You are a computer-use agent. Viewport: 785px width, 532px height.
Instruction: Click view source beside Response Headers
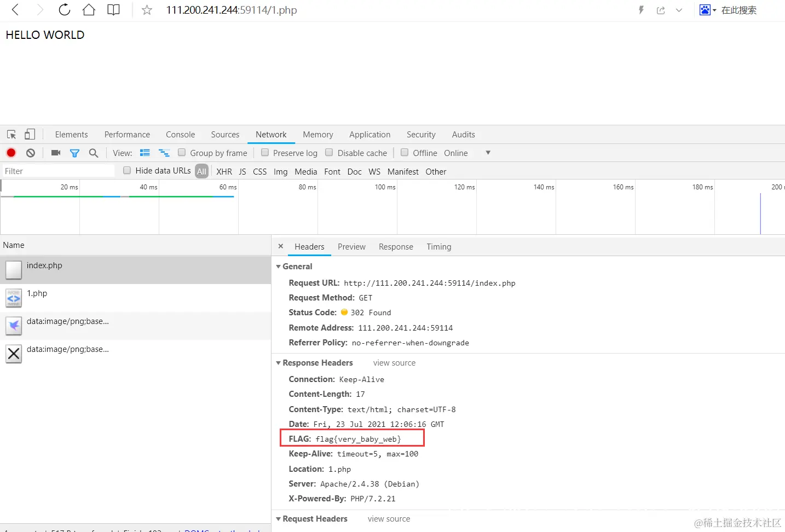pos(394,363)
